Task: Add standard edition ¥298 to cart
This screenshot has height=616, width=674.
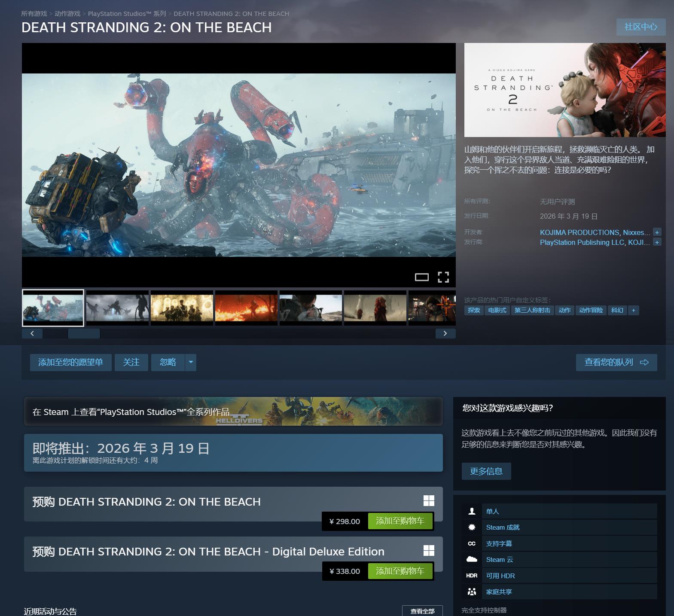Action: [x=400, y=521]
